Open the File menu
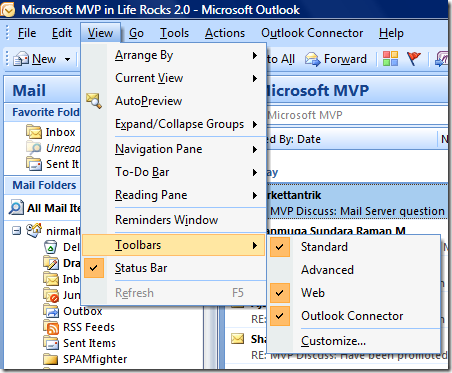Screen dimensions: 452x373 27,33
